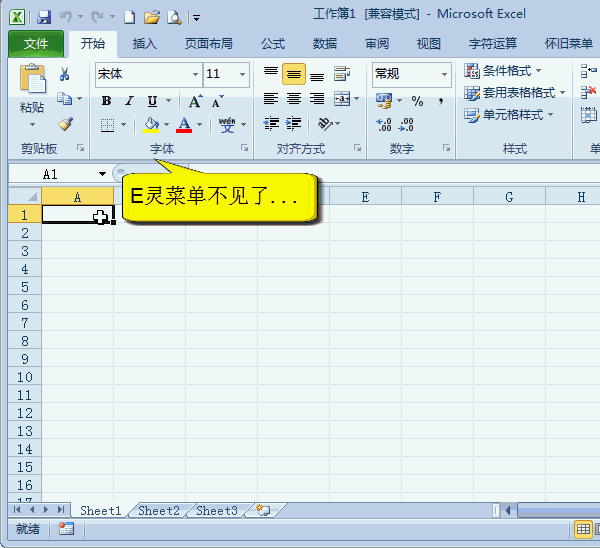The height and width of the screenshot is (548, 600).
Task: Toggle Align Text Left
Action: (x=271, y=99)
